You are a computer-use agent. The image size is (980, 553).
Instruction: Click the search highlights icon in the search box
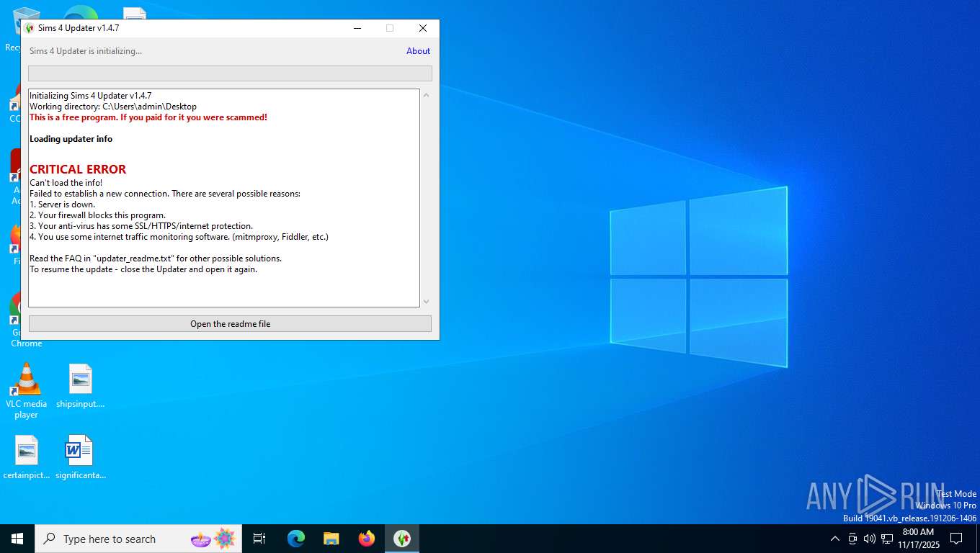pos(213,539)
